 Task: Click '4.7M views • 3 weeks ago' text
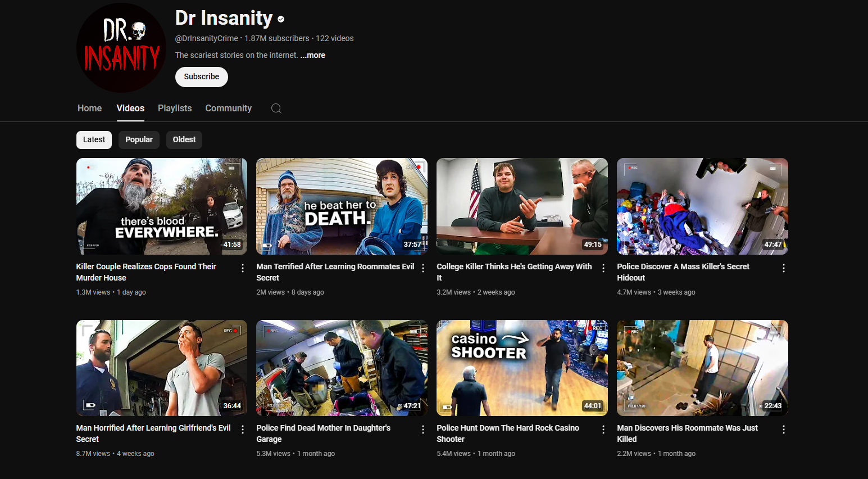coord(656,292)
